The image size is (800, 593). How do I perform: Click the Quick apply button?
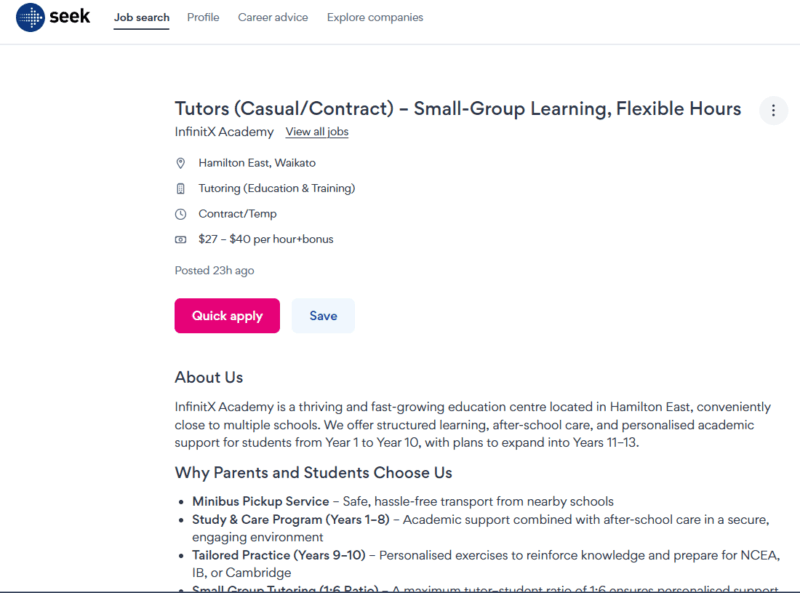(227, 316)
